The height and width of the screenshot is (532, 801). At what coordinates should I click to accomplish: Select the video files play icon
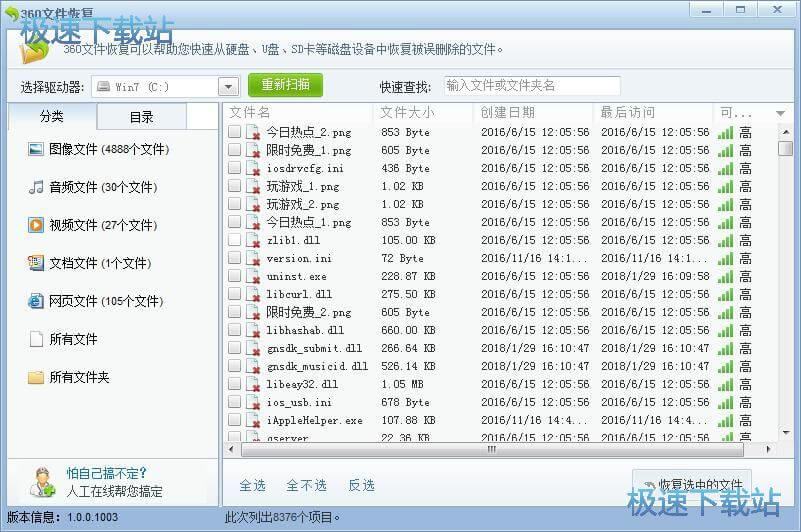[36, 225]
